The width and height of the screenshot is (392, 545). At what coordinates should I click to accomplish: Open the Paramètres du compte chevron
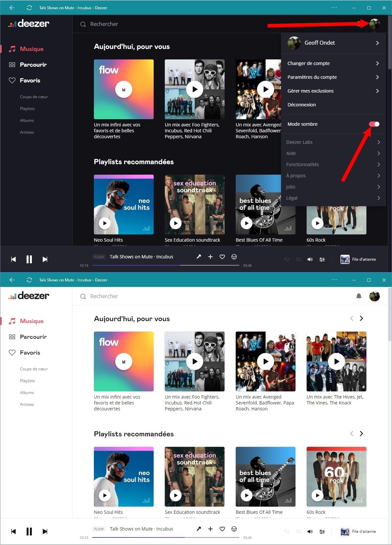[x=378, y=77]
